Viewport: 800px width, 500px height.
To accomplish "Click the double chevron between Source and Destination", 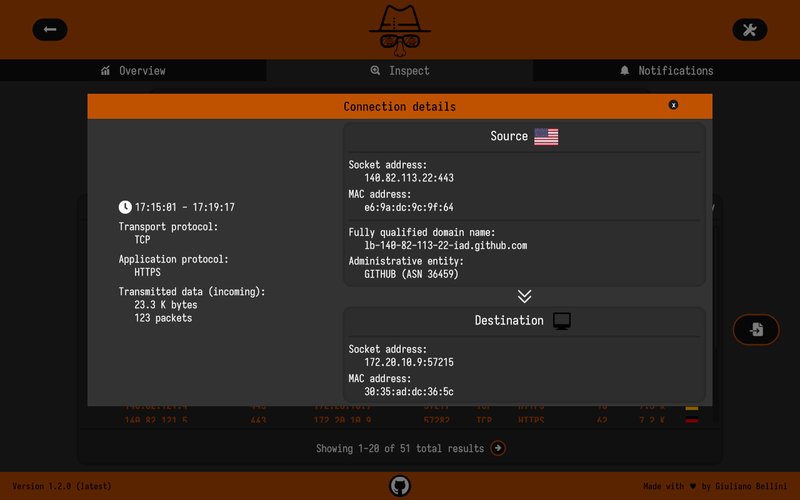I will coord(524,296).
